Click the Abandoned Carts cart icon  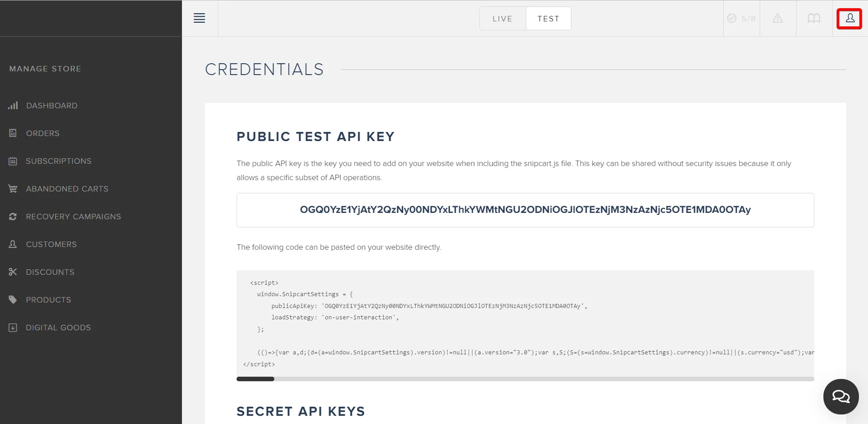tap(13, 189)
